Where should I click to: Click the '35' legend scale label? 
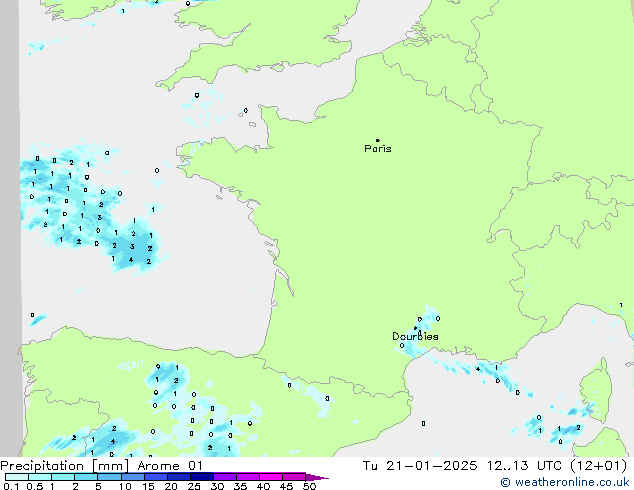[x=240, y=486]
